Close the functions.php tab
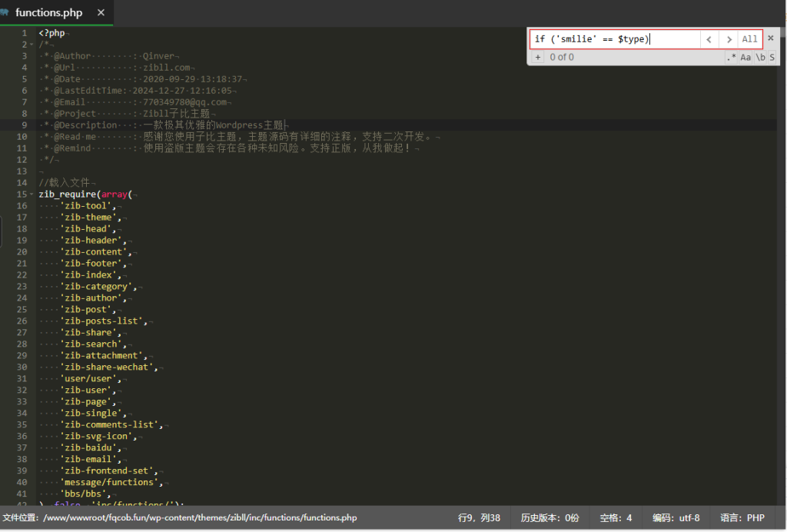Image resolution: width=787 pixels, height=532 pixels. pos(101,12)
